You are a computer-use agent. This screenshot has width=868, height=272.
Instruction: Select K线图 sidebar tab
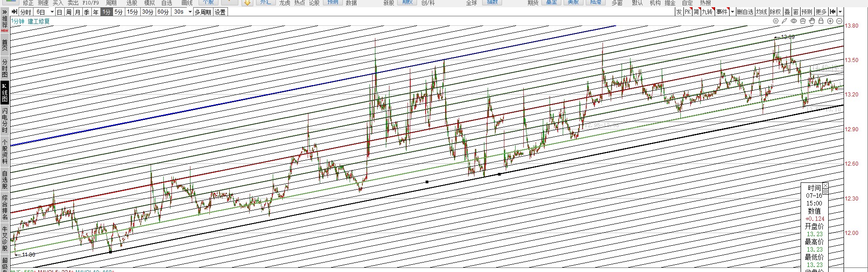click(x=5, y=92)
